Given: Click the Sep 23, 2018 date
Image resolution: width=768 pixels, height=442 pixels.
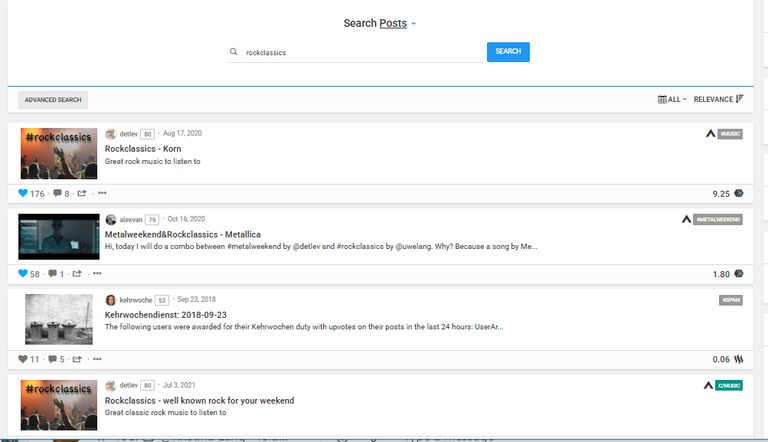Looking at the screenshot, I should click(196, 299).
